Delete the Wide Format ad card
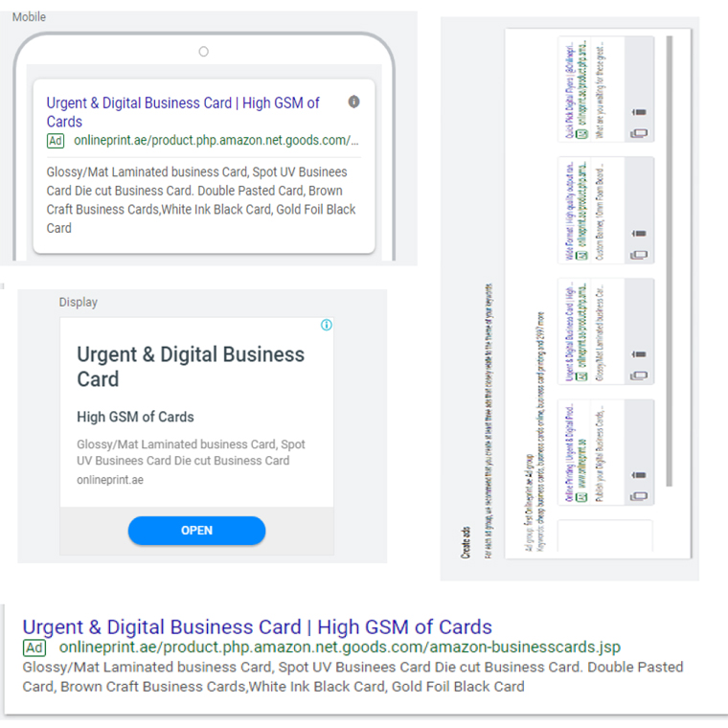 tap(639, 233)
